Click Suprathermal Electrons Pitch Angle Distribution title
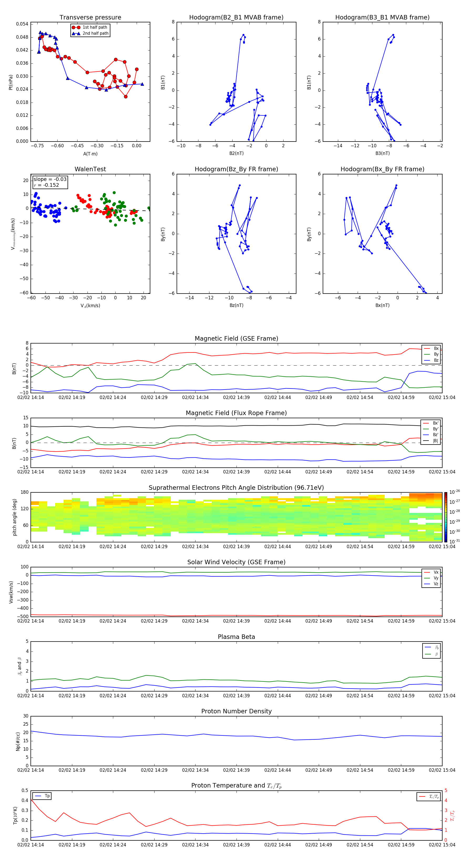The height and width of the screenshot is (868, 473). (x=236, y=488)
